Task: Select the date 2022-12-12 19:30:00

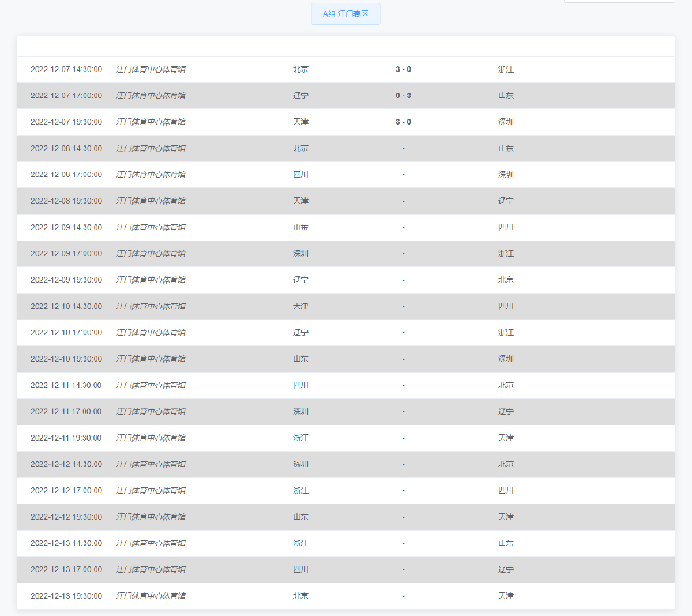Action: point(66,517)
